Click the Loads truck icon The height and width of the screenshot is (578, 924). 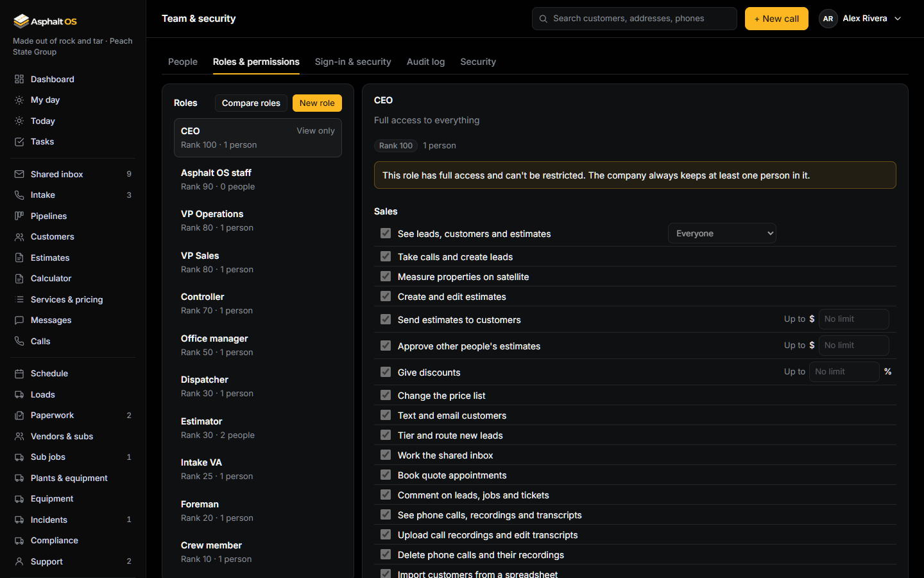pos(19,394)
